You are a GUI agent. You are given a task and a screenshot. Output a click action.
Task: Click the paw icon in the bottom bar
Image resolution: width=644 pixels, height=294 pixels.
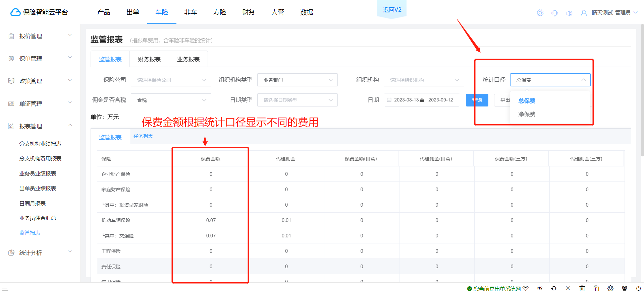[624, 288]
